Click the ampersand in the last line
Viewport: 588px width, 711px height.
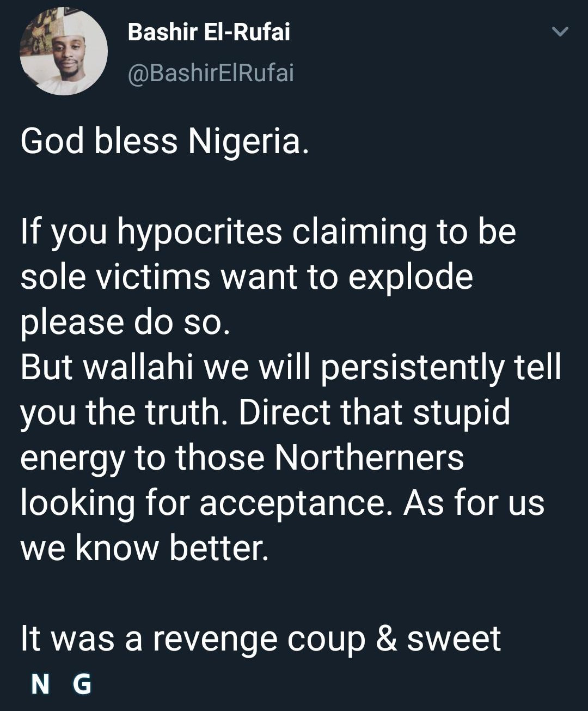pyautogui.click(x=387, y=639)
